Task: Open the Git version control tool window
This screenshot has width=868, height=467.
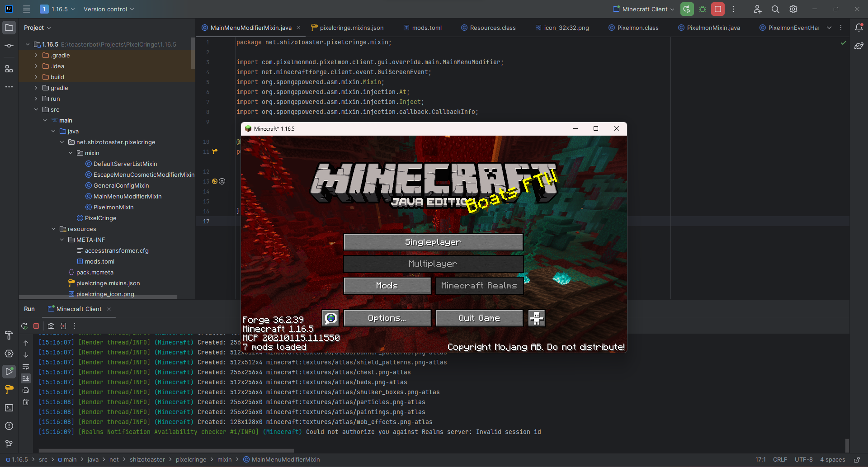Action: click(x=9, y=444)
